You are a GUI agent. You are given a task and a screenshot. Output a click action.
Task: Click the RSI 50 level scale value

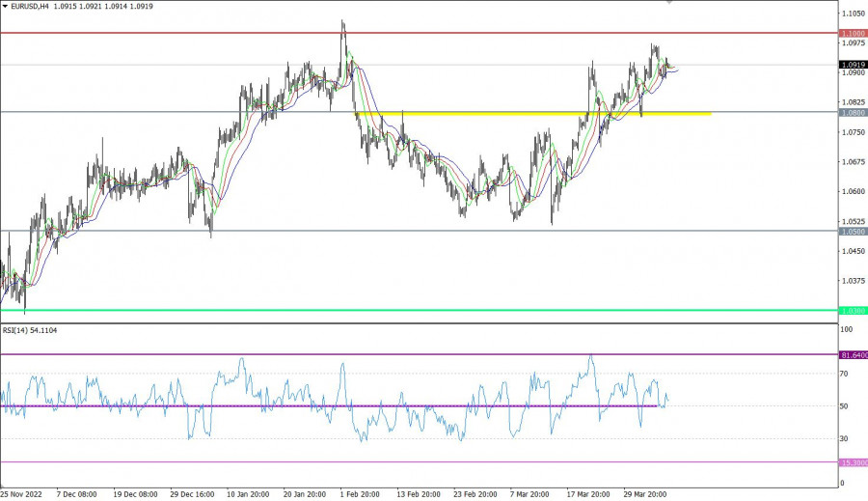coord(846,406)
